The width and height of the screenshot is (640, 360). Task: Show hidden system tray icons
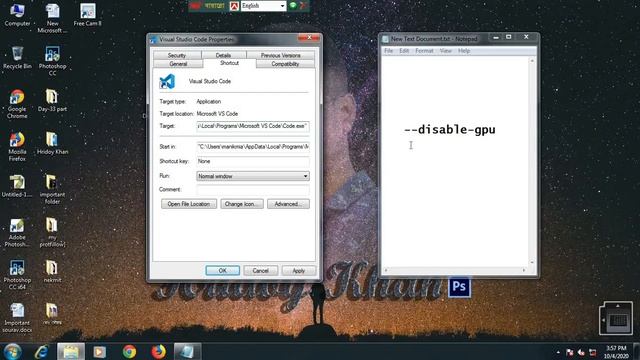[x=558, y=352]
